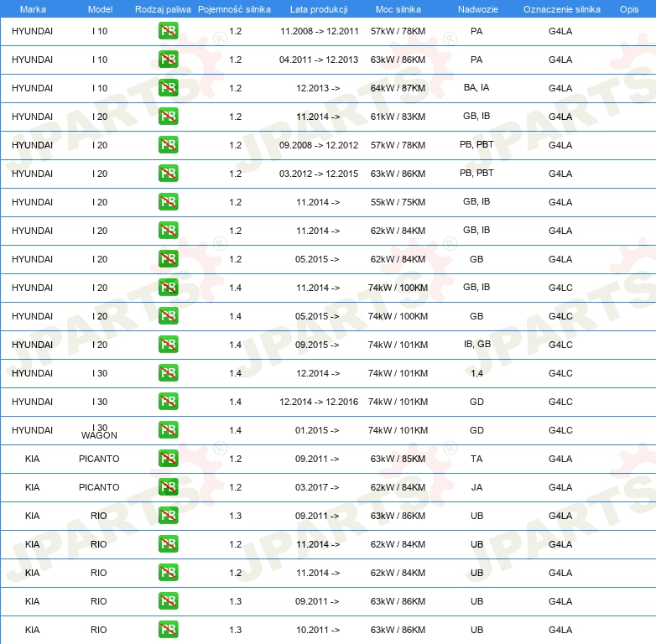
Task: Select the '55kW / 75KM' engine power cell
Action: 398,201
